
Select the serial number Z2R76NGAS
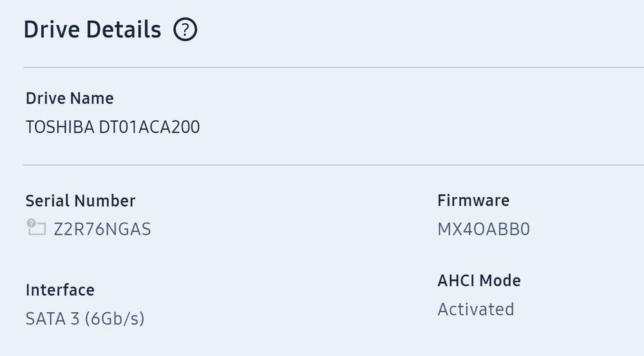[x=102, y=229]
